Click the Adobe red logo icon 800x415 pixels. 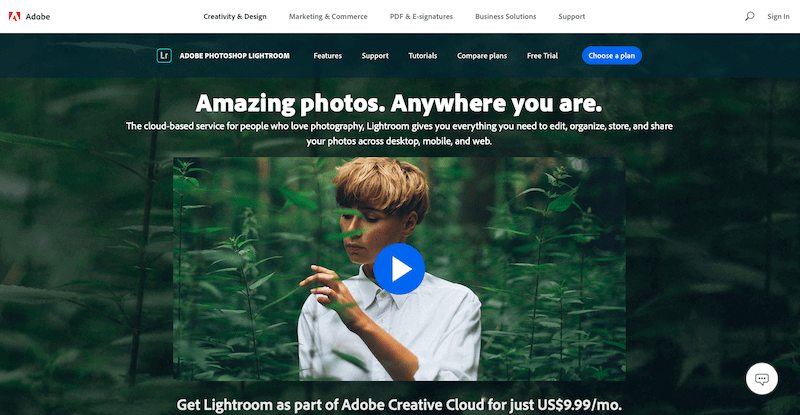(x=15, y=16)
